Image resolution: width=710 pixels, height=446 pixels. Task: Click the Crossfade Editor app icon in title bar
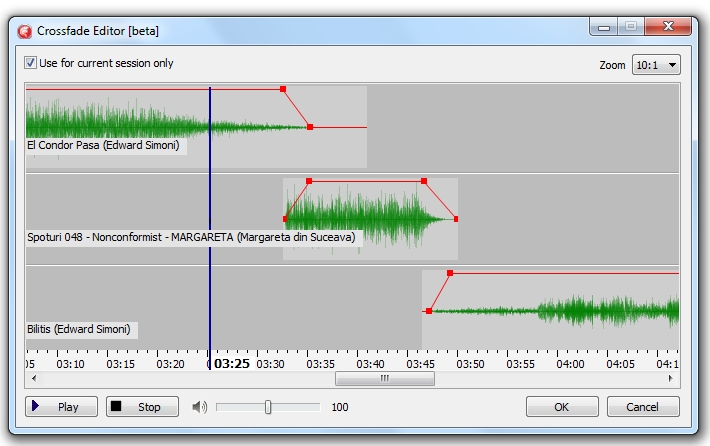click(24, 31)
